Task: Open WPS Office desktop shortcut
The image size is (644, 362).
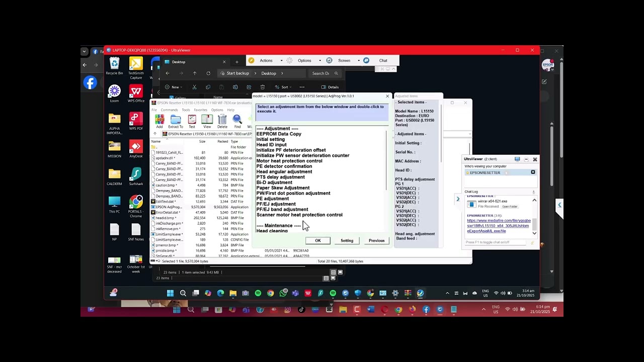Action: [x=136, y=94]
